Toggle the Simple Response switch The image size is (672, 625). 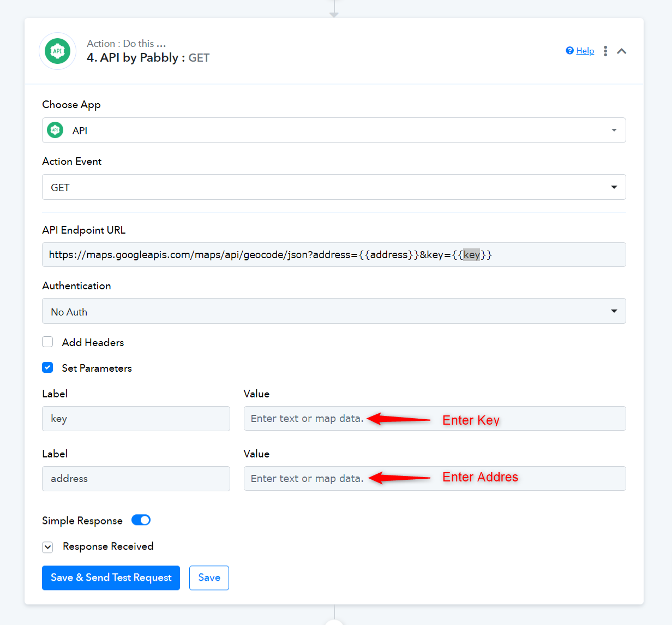pos(141,520)
